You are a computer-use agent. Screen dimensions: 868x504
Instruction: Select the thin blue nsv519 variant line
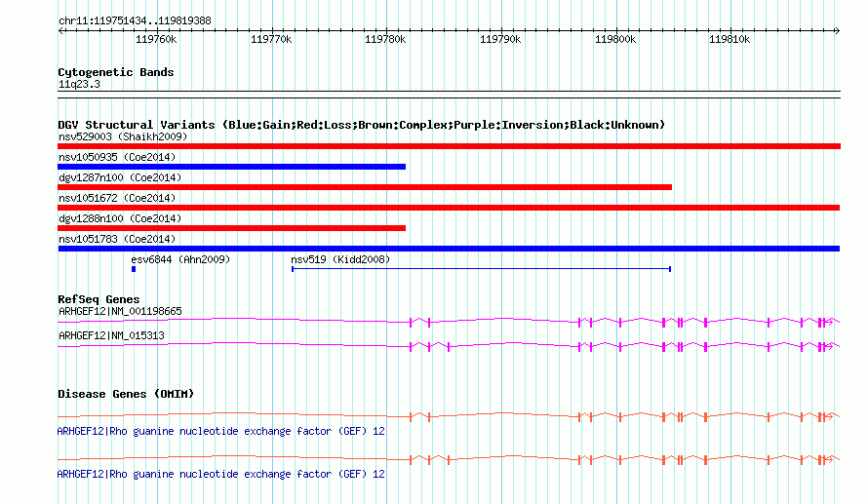tap(481, 269)
